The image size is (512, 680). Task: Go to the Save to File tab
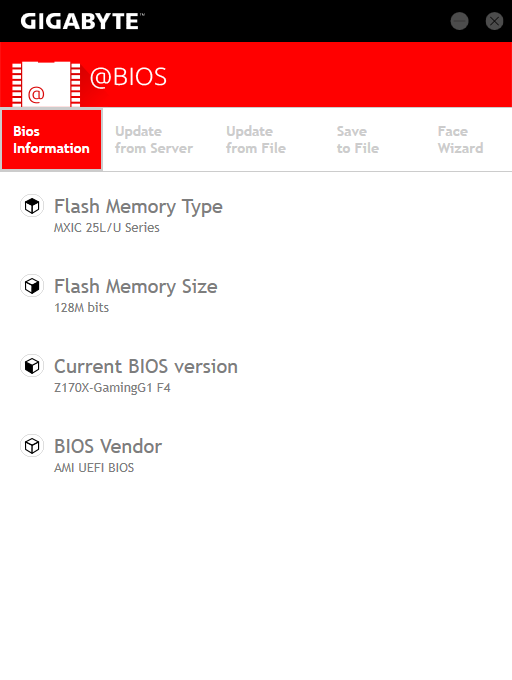click(358, 140)
